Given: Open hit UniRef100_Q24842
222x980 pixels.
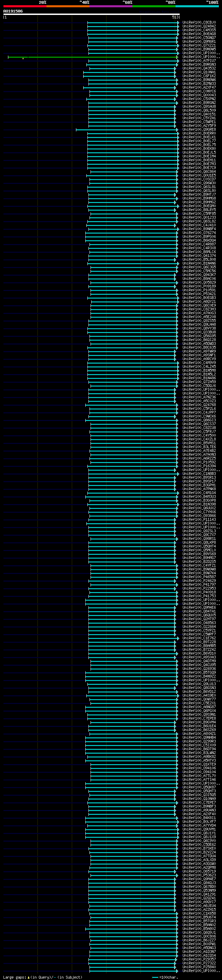Looking at the screenshot, I should click(x=199, y=26).
